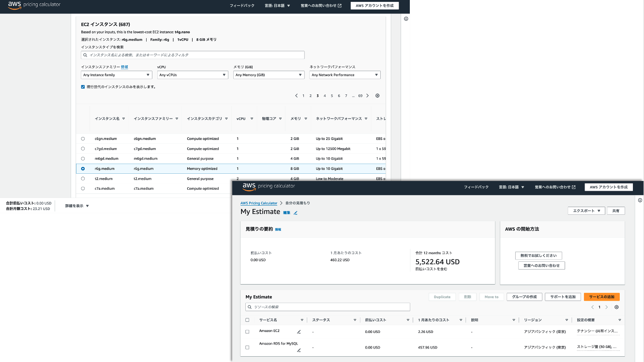Select c7a.medium instance radio button
The width and height of the screenshot is (644, 362).
tap(83, 189)
